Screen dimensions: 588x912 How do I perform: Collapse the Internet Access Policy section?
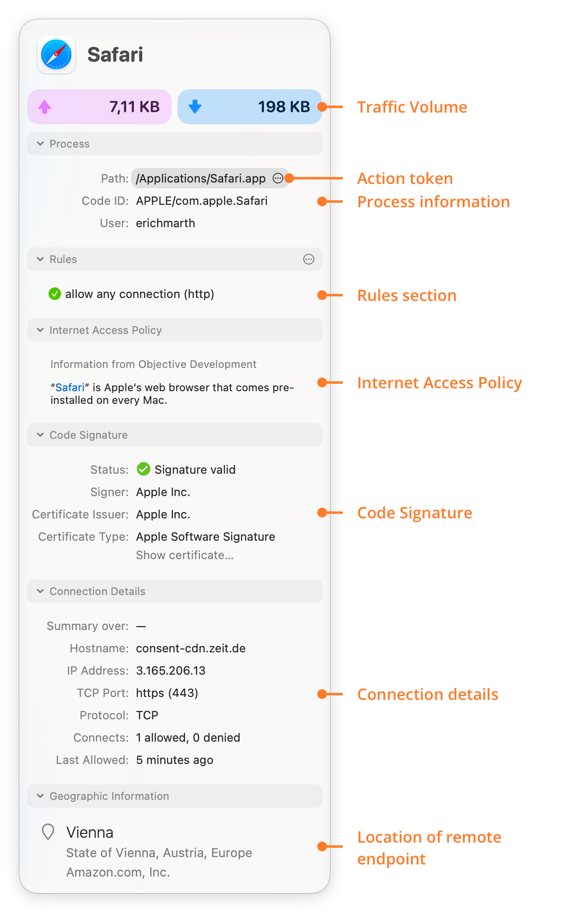pyautogui.click(x=40, y=330)
